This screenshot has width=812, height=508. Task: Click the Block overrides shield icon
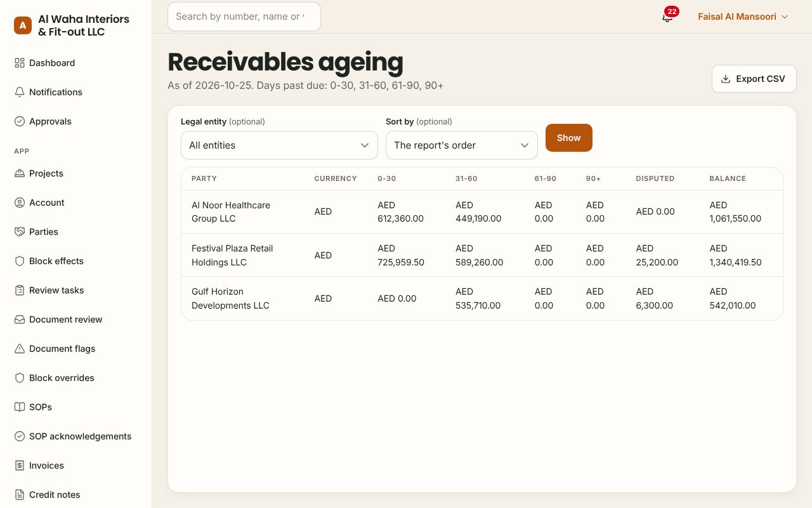click(x=20, y=378)
